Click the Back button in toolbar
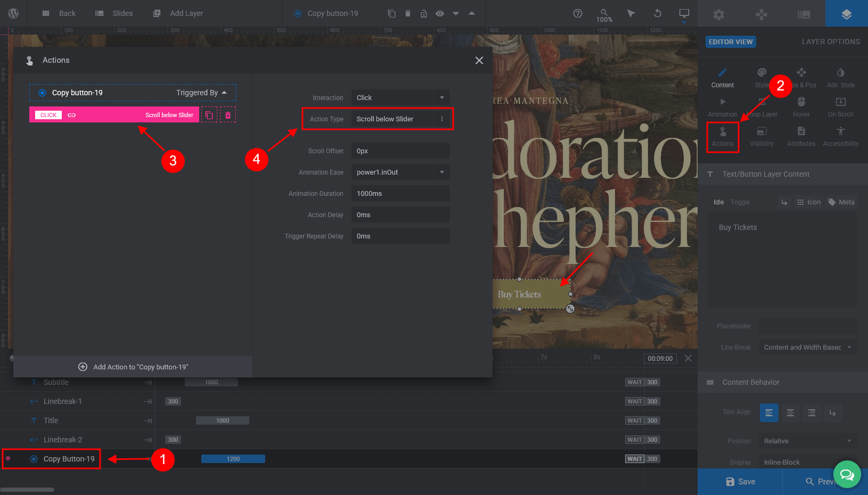This screenshot has height=495, width=868. 59,13
